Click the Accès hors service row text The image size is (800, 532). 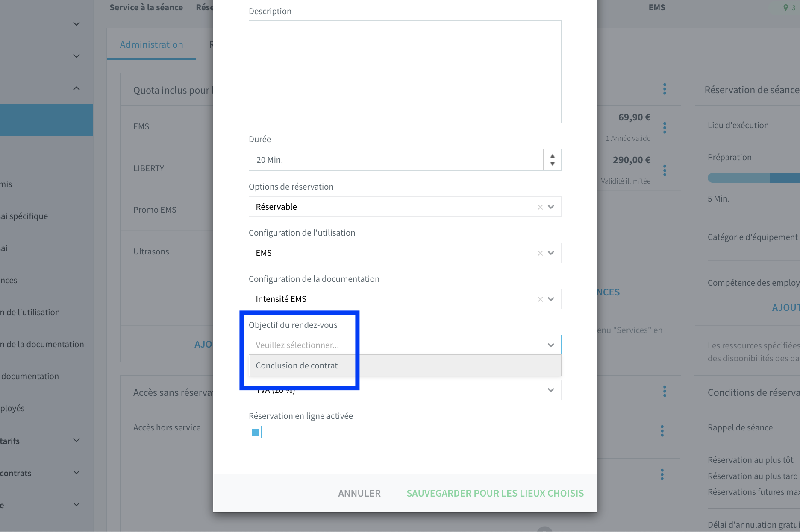point(167,427)
